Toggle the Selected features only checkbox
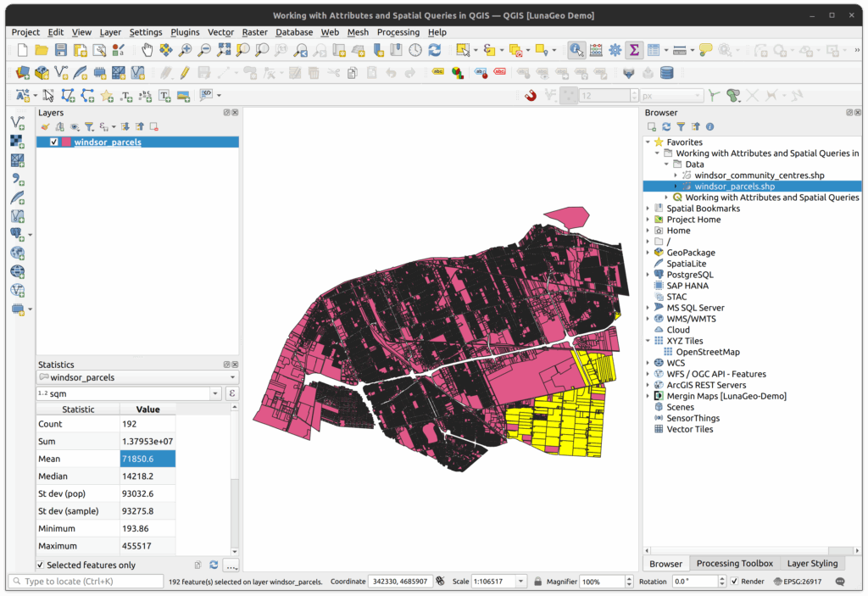This screenshot has height=596, width=868. tap(41, 565)
